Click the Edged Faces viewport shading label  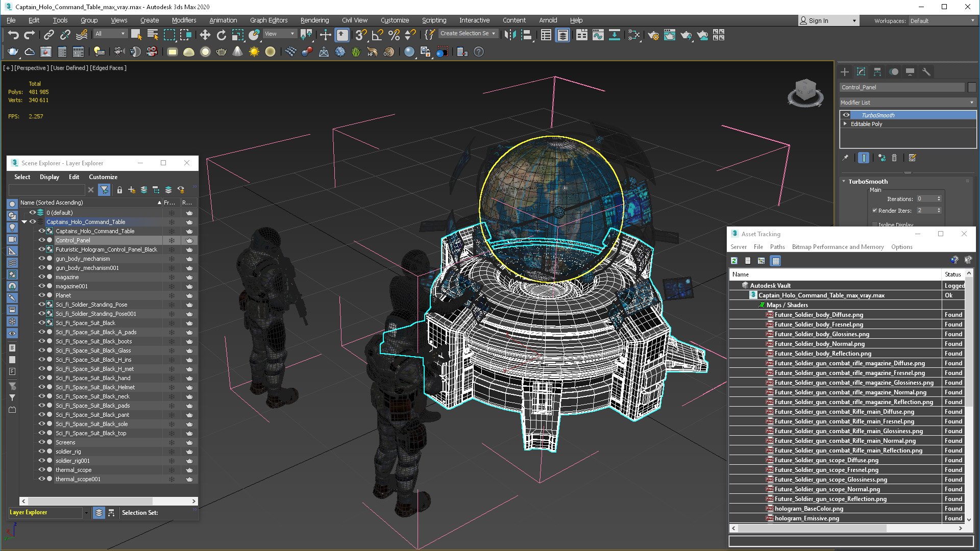tap(108, 68)
